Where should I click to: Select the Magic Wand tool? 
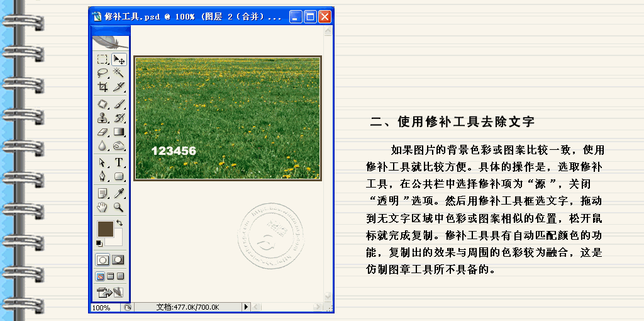[119, 73]
